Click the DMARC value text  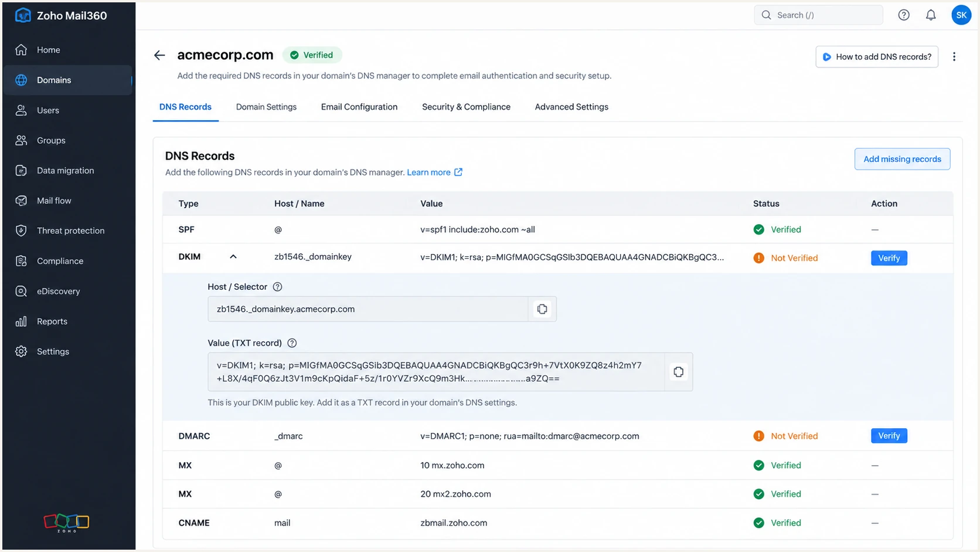530,436
